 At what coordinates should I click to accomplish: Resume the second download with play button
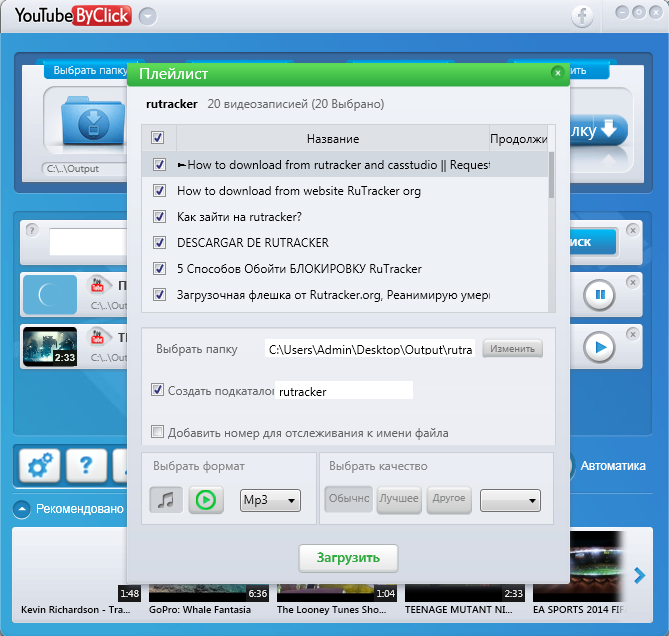(599, 347)
